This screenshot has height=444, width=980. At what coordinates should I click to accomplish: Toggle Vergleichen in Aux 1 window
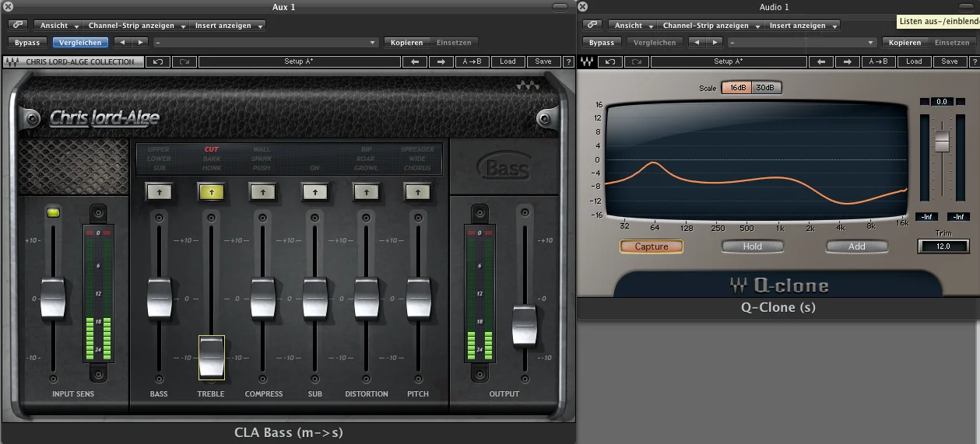[x=80, y=42]
